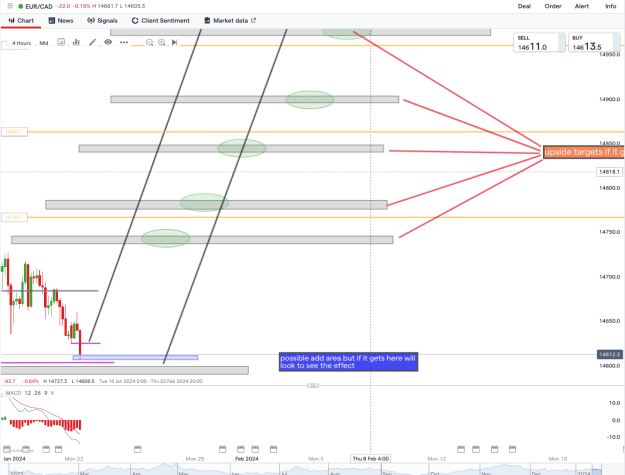Click the Thu 8 Feb 4:00 crosshair date tag
625x475 pixels.
click(370, 459)
